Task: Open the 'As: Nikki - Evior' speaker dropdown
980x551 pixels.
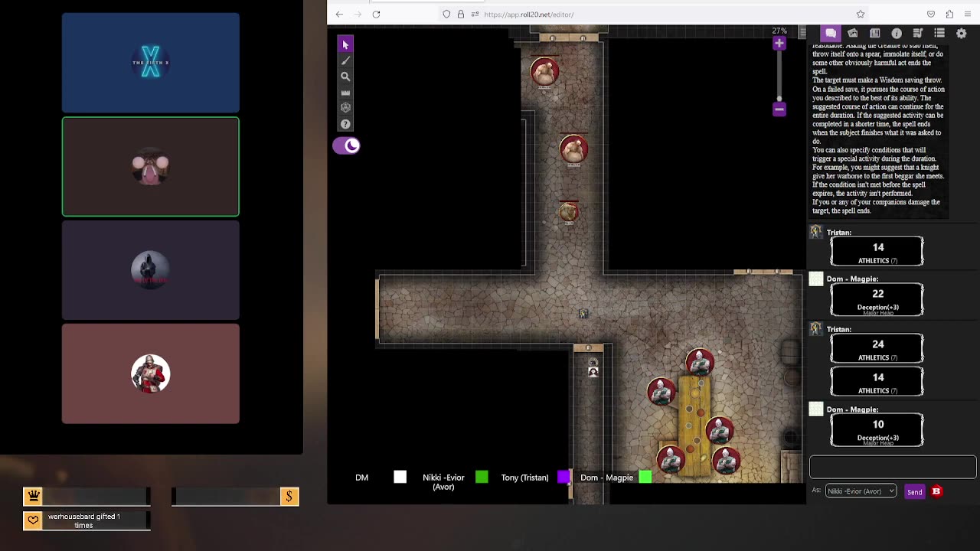Action: pyautogui.click(x=861, y=491)
